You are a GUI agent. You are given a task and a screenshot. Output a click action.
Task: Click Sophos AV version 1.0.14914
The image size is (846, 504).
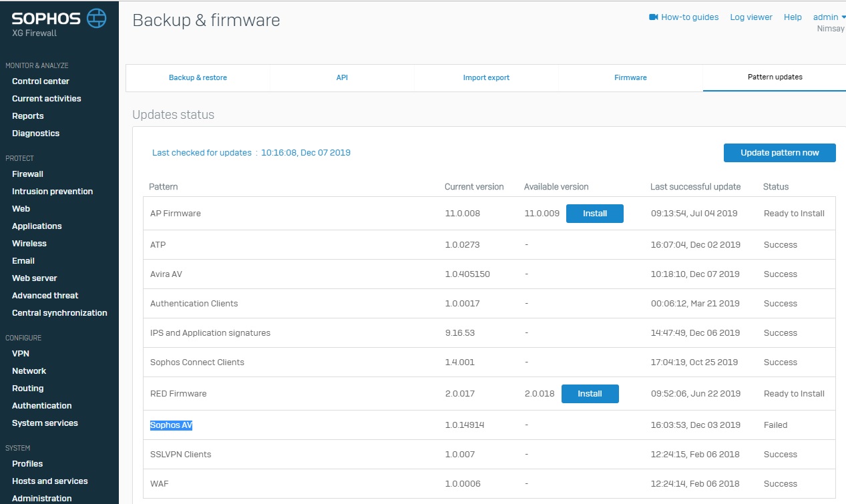point(465,425)
